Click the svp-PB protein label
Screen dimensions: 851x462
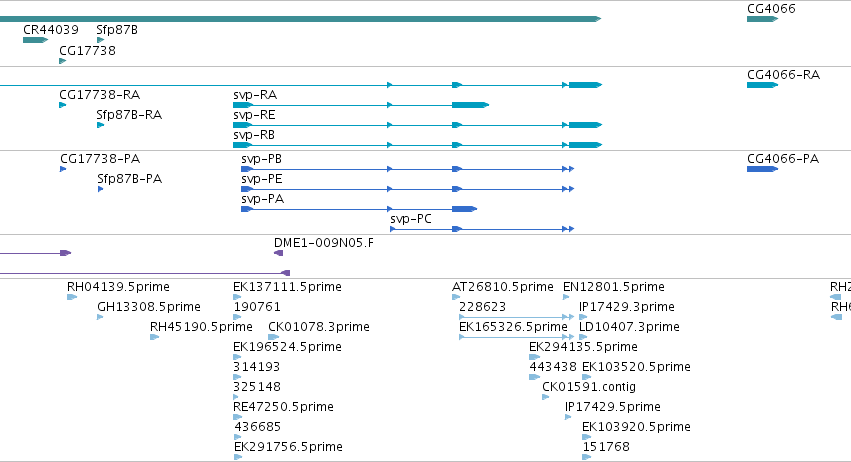click(x=262, y=159)
